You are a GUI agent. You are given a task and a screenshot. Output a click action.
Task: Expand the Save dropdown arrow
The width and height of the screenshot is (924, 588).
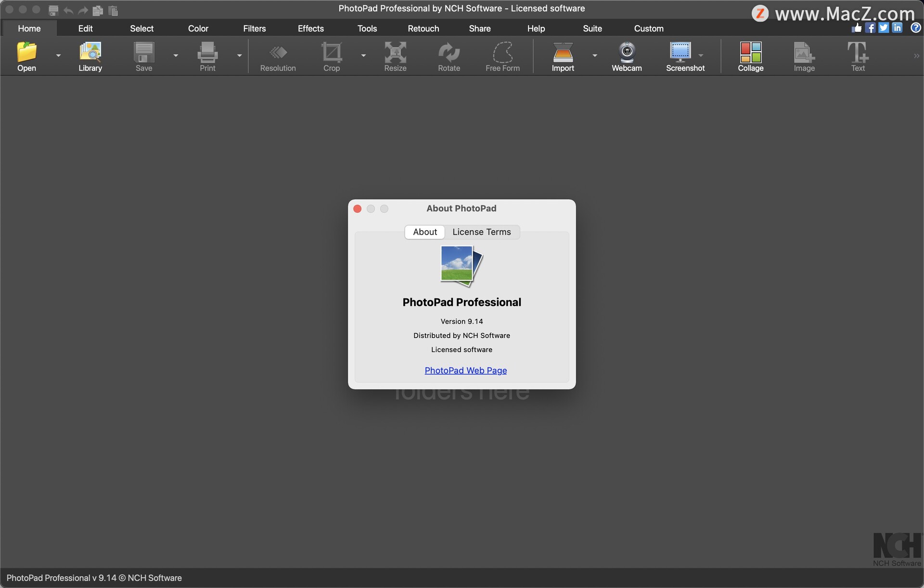coord(176,55)
